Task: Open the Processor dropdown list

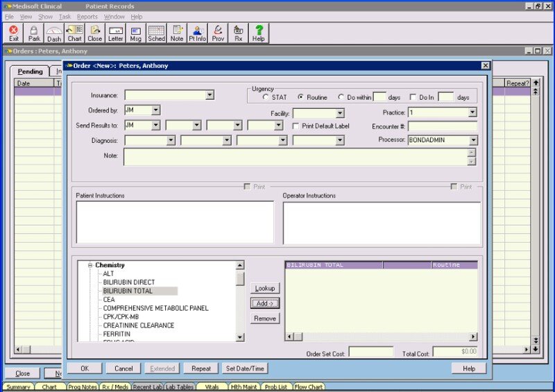Action: pos(472,140)
